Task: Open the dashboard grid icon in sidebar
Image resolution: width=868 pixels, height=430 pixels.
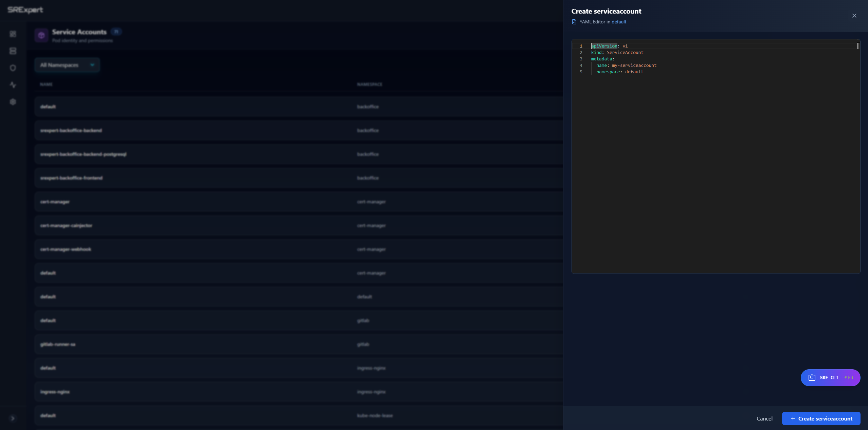Action: [13, 34]
